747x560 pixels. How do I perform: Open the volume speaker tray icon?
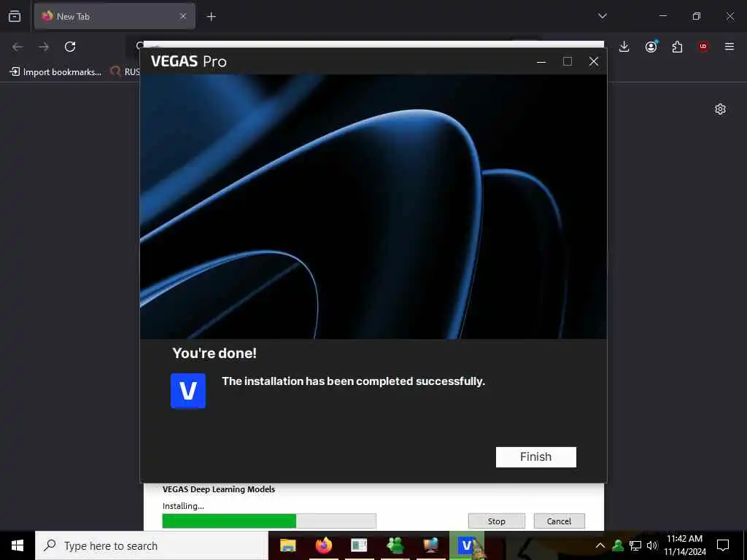pos(651,545)
